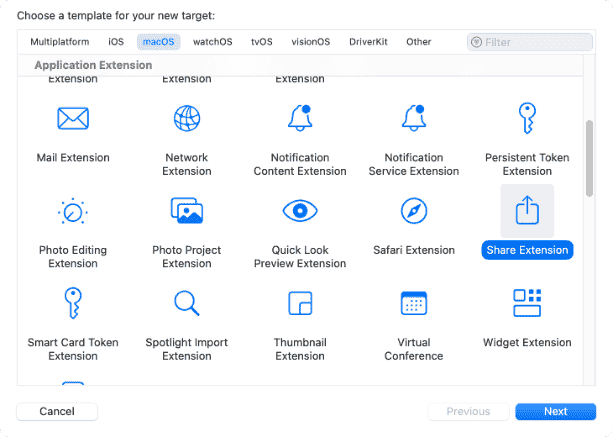Choose the Thumbnail Extension icon
Screen dimensions: 614x437
(300, 303)
